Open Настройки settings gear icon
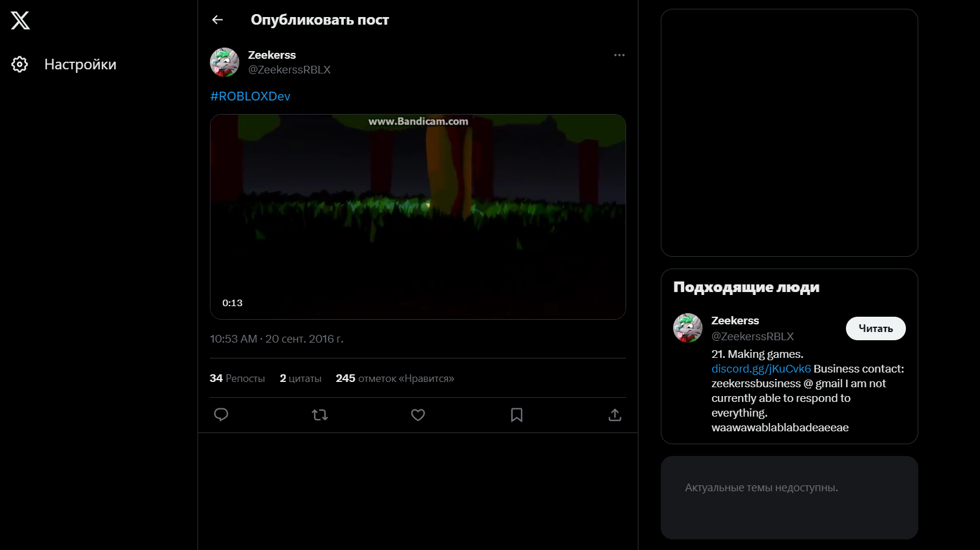This screenshot has width=980, height=550. tap(19, 65)
